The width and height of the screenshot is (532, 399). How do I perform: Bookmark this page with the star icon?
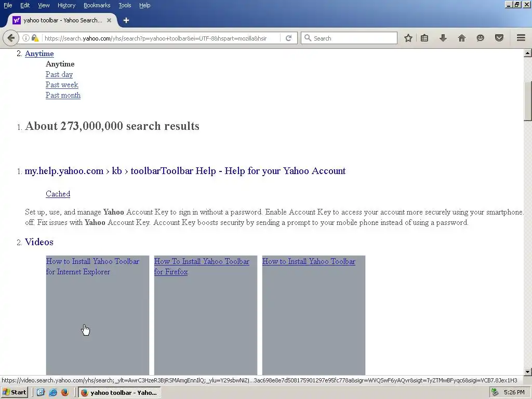click(408, 38)
